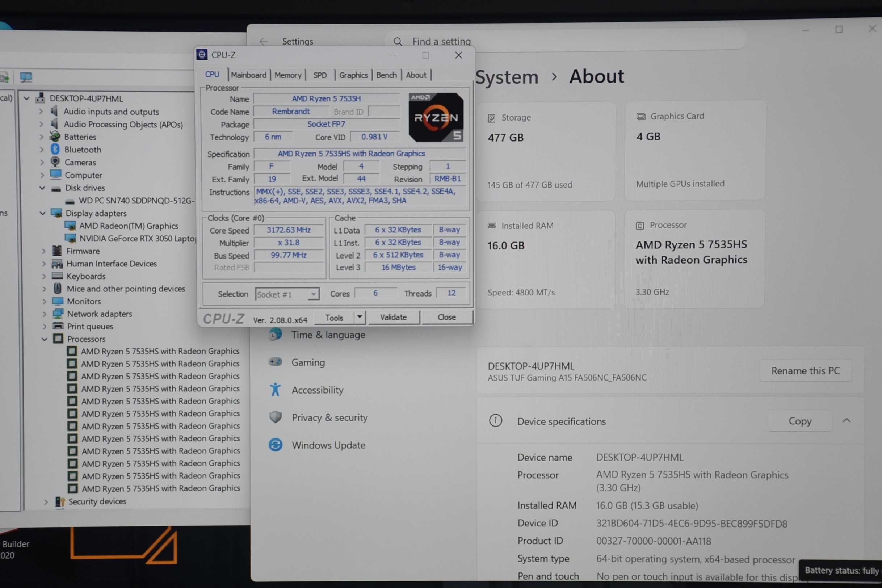
Task: Open the Tools dropdown arrow in CPU-Z
Action: [x=359, y=317]
